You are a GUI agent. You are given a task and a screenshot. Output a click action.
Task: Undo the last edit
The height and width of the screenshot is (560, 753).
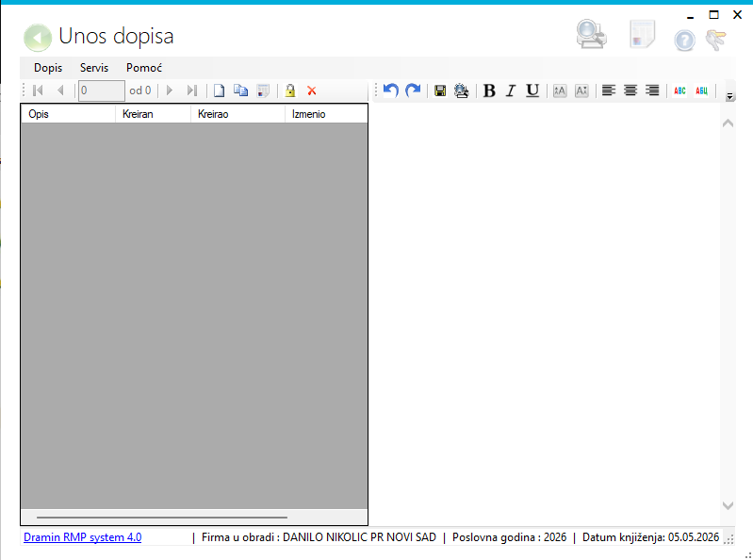coord(391,91)
